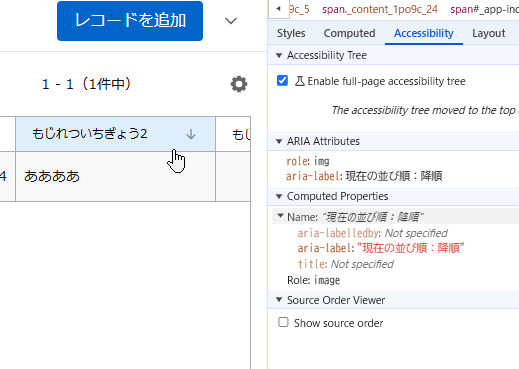The height and width of the screenshot is (369, 519).
Task: Select span._content_1po9c_24 breadcrumb
Action: point(380,9)
